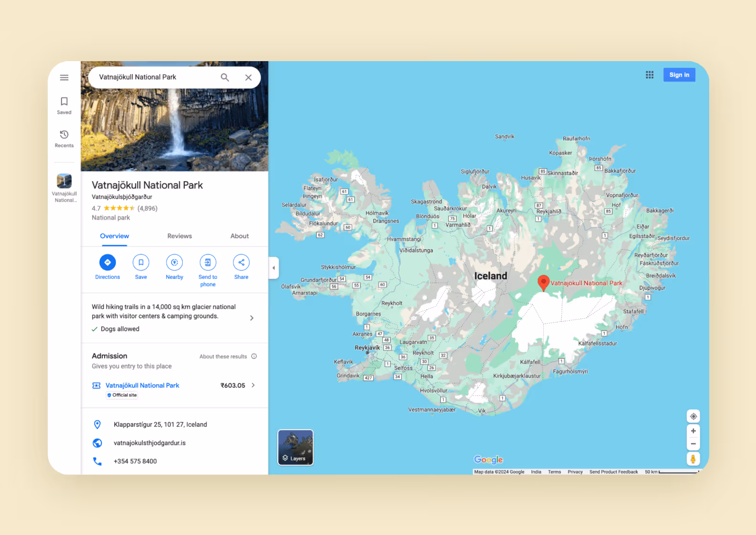The image size is (756, 535).
Task: Clear the search with the X icon
Action: (x=248, y=77)
